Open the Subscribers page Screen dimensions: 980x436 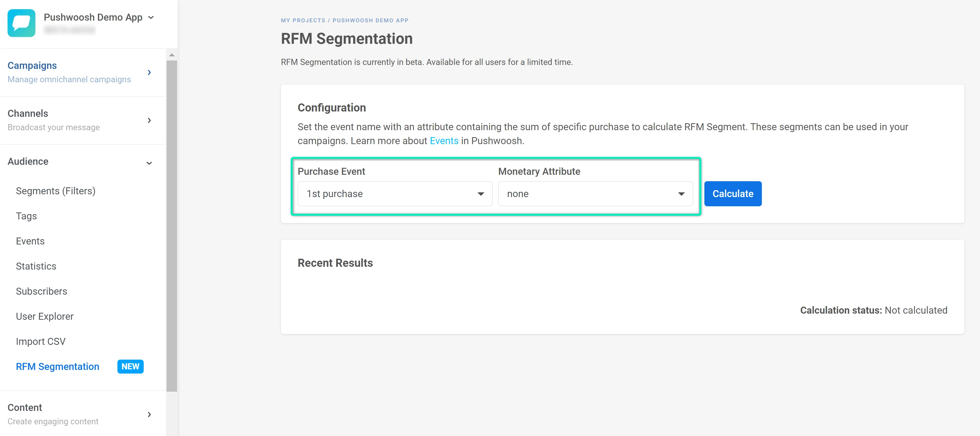[42, 291]
